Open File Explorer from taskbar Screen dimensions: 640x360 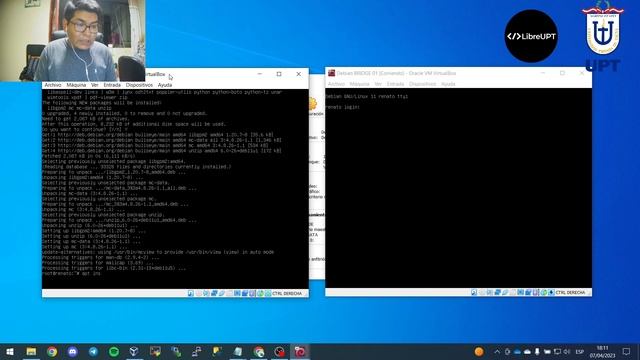pos(31,351)
